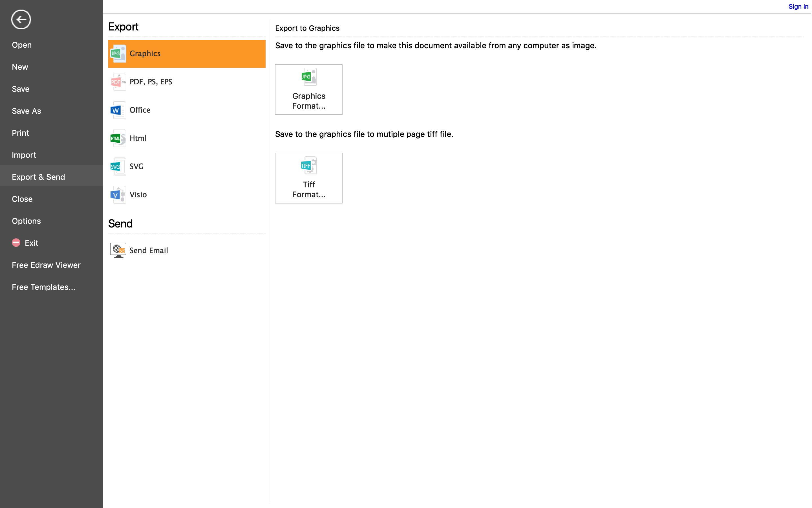This screenshot has width=812, height=508.
Task: Select the Visio export category
Action: (x=187, y=195)
